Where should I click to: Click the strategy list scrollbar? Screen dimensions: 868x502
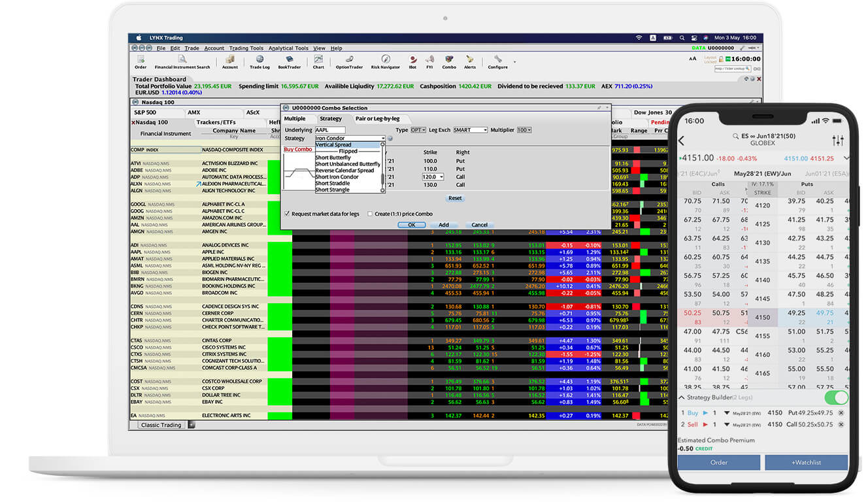(x=382, y=167)
